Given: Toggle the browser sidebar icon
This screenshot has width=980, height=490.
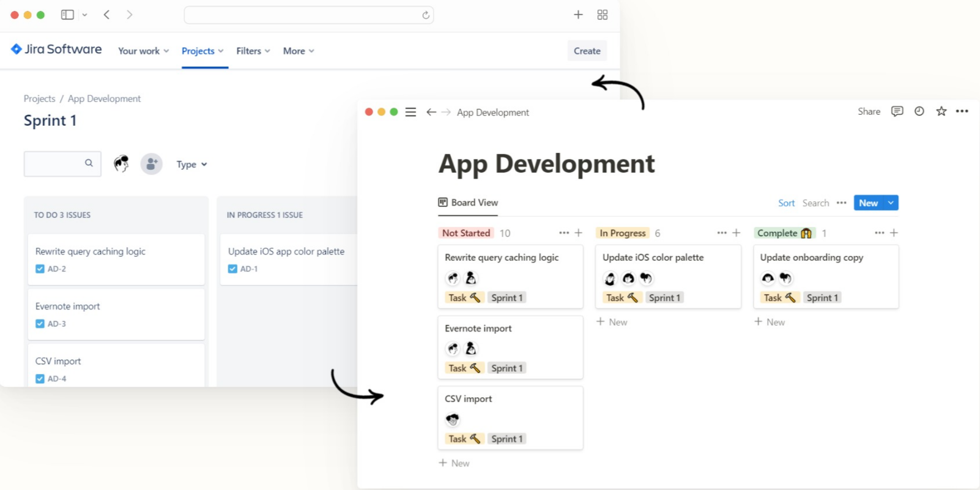Looking at the screenshot, I should pyautogui.click(x=67, y=15).
